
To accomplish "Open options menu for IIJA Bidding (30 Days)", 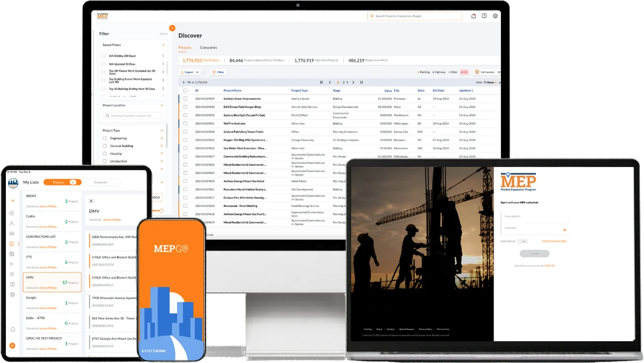I will (x=163, y=56).
